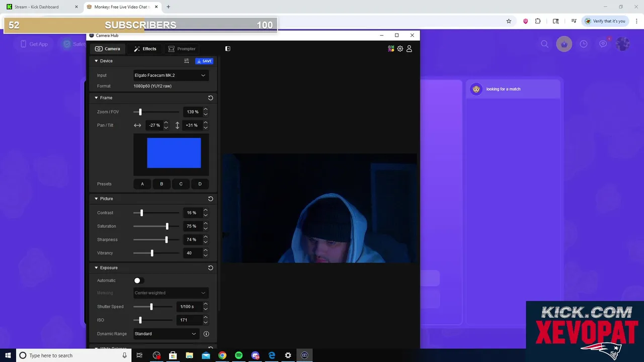
Task: Toggle Automatic exposure switch
Action: [x=138, y=281]
